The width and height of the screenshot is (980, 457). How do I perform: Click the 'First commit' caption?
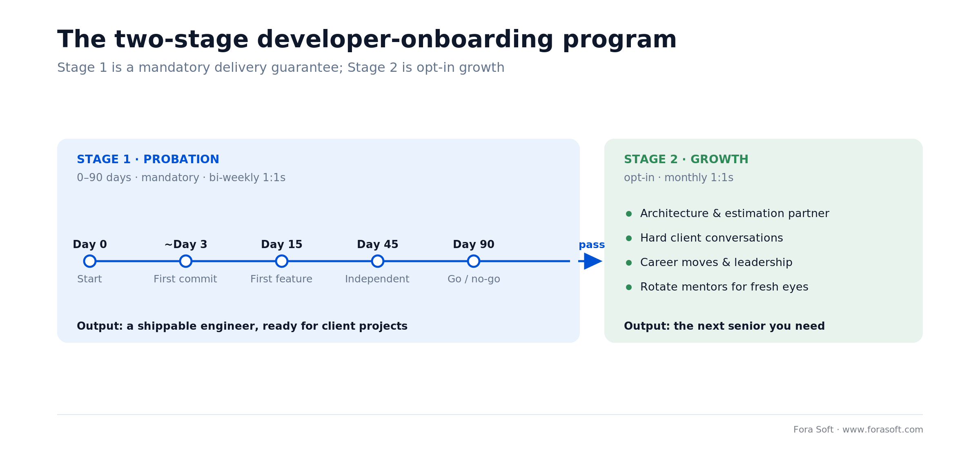point(185,279)
